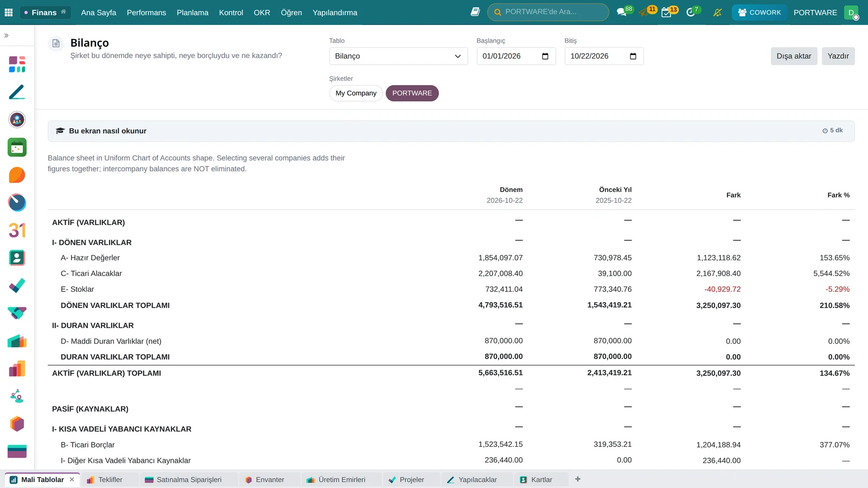Open the knowledge book icon beside search

(x=475, y=12)
